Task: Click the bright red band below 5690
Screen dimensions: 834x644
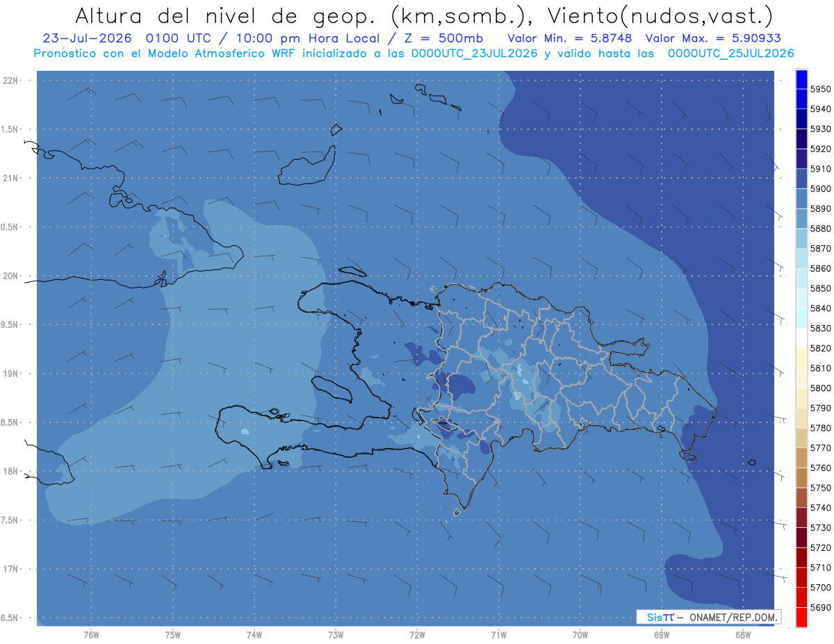Action: click(801, 617)
